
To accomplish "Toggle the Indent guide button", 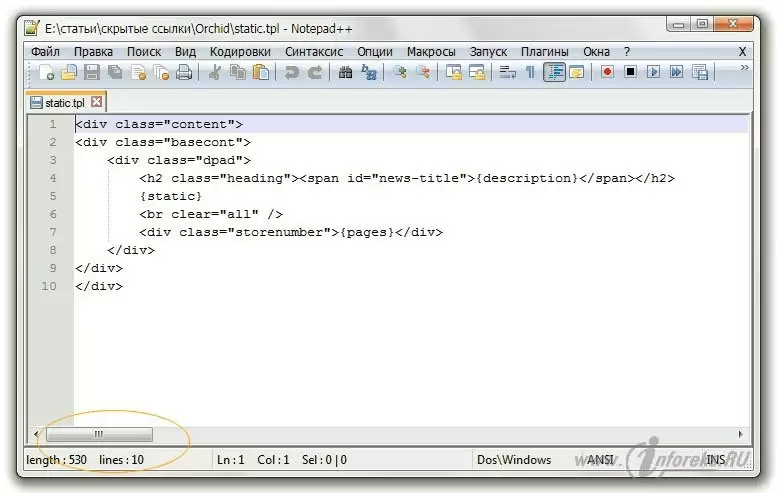I will coord(554,72).
